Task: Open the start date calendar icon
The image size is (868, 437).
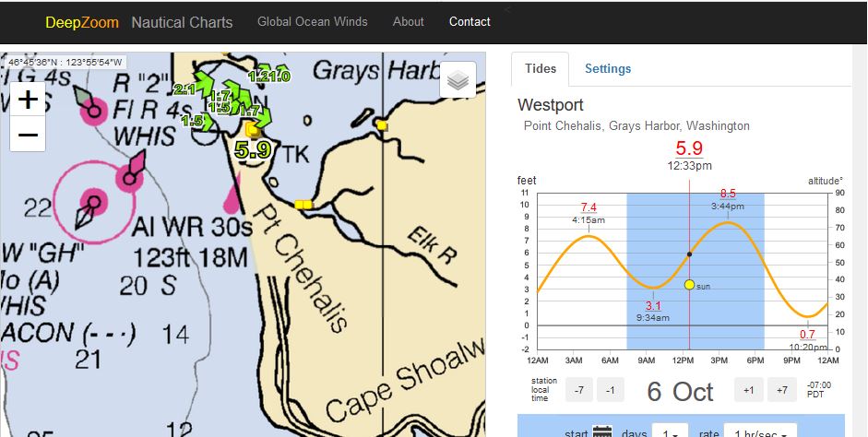Action: coord(602,431)
